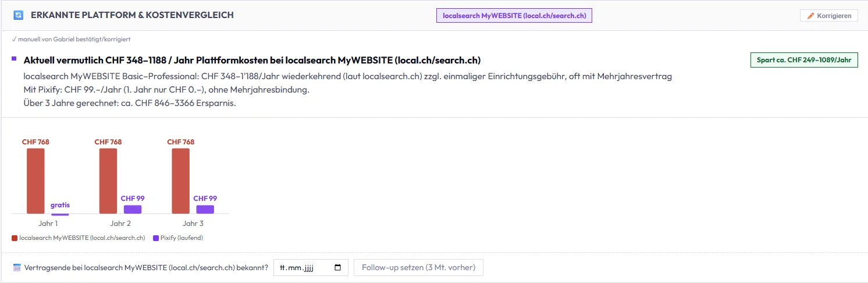The height and width of the screenshot is (283, 868).
Task: Click 'localsearch MyWEBSITE (local.ch/search.ch)' legend text
Action: pyautogui.click(x=82, y=238)
